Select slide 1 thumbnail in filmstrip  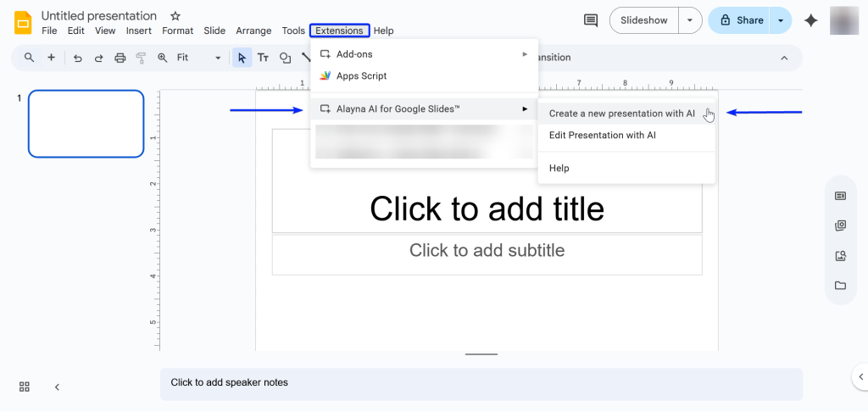(86, 124)
